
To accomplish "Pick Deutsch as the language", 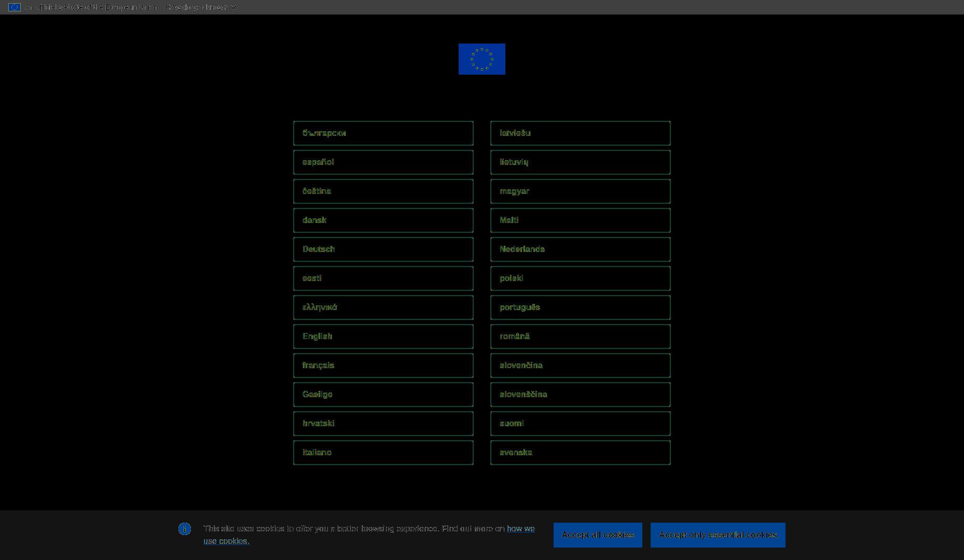I will [x=383, y=249].
